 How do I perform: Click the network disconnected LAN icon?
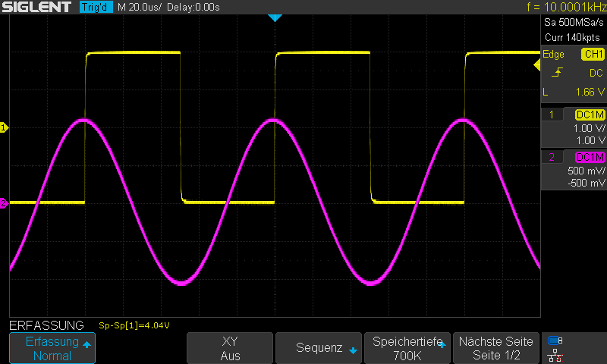(555, 355)
